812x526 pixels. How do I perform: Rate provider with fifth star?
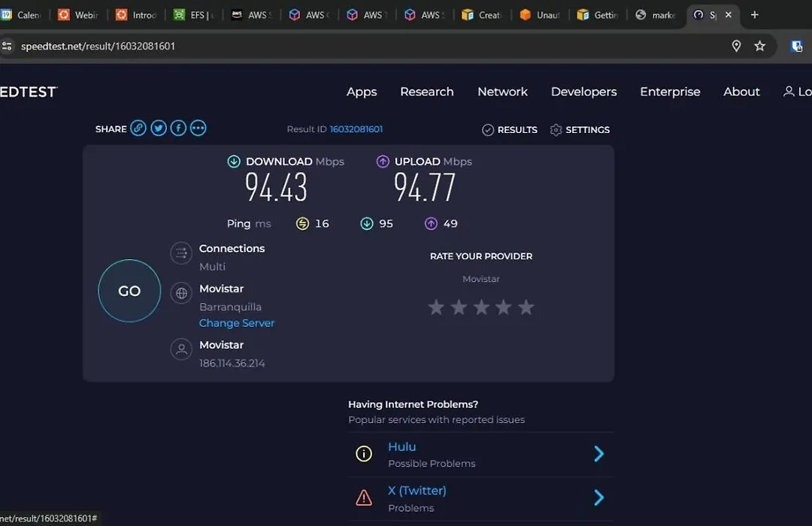(526, 307)
